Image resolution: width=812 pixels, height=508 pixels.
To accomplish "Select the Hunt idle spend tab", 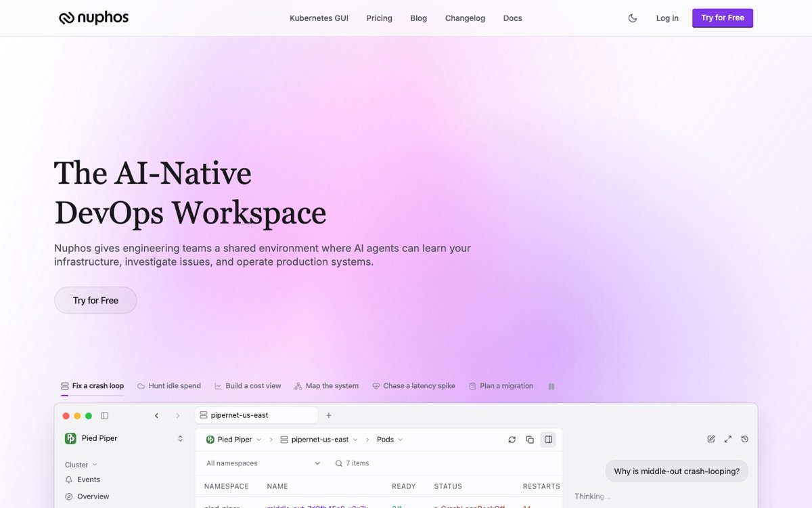I will [169, 386].
